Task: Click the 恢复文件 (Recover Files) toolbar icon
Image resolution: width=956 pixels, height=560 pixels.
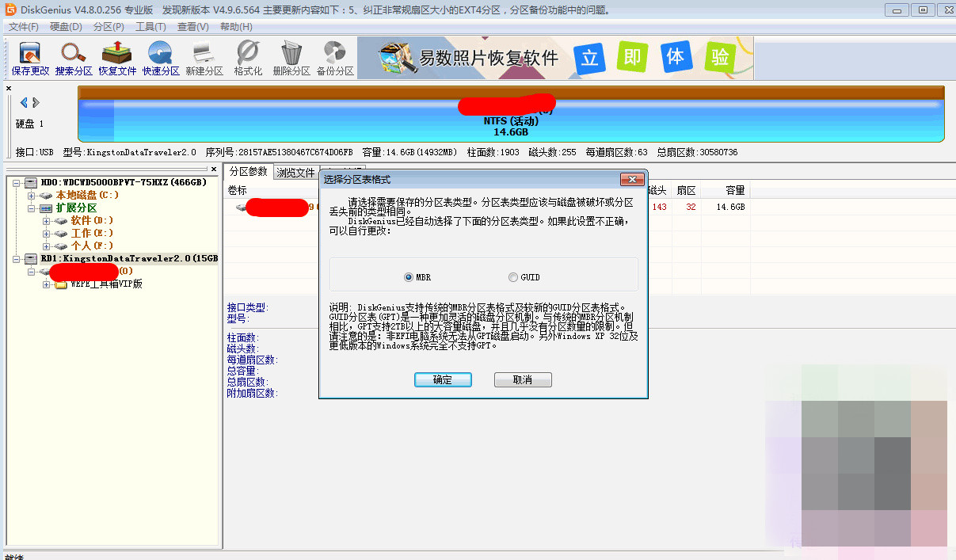Action: [117, 59]
